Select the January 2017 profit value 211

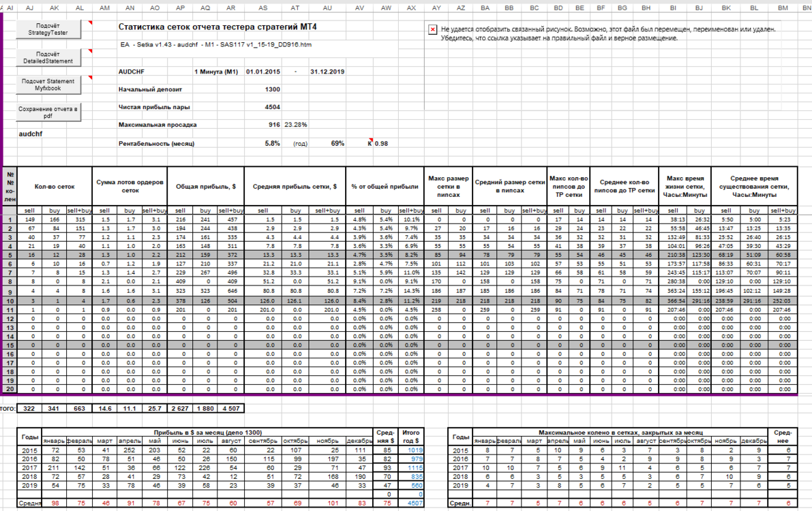pos(53,468)
